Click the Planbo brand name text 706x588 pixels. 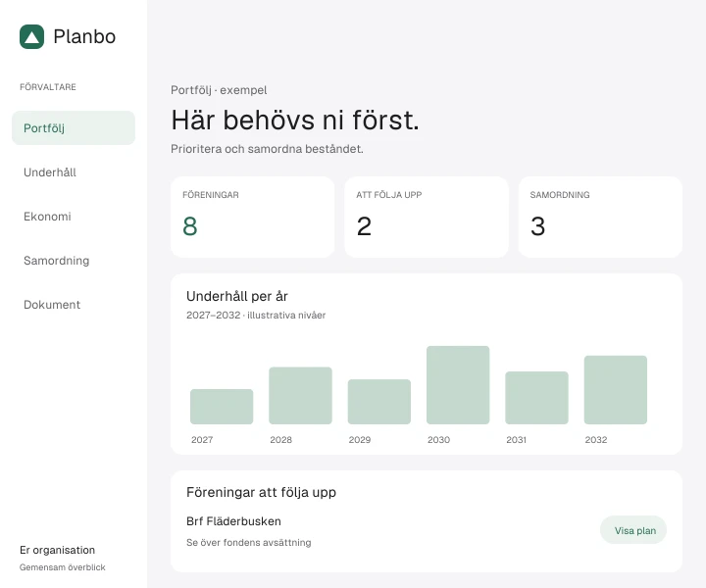click(84, 36)
